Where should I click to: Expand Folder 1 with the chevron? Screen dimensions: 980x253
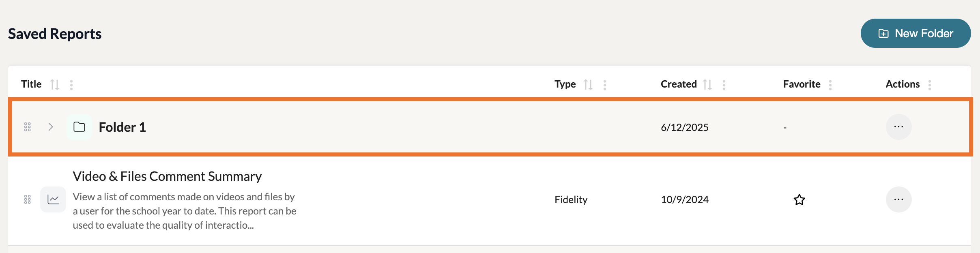[x=51, y=127]
